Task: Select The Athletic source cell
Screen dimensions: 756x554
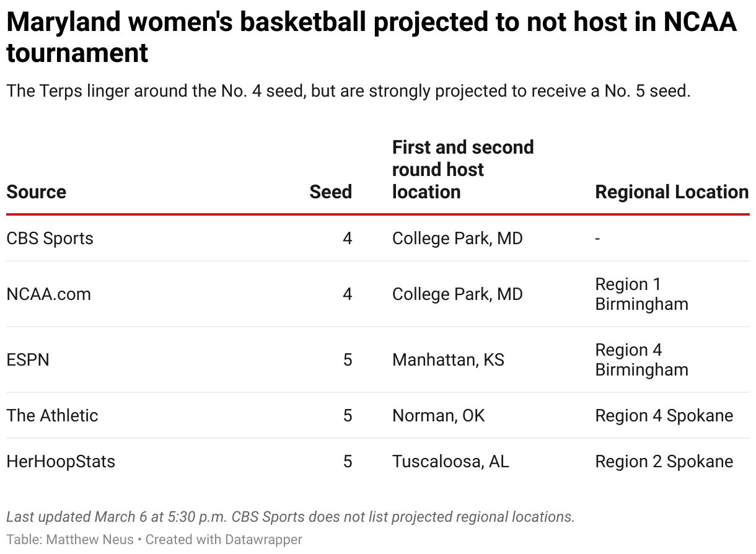Action: (53, 415)
